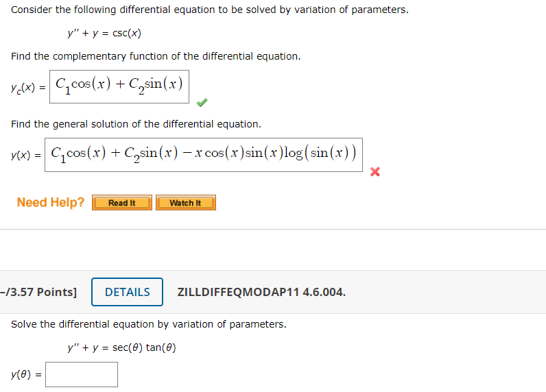Click the ZILLDIFFEQMODAP11 4.6.004 question title

(x=261, y=292)
